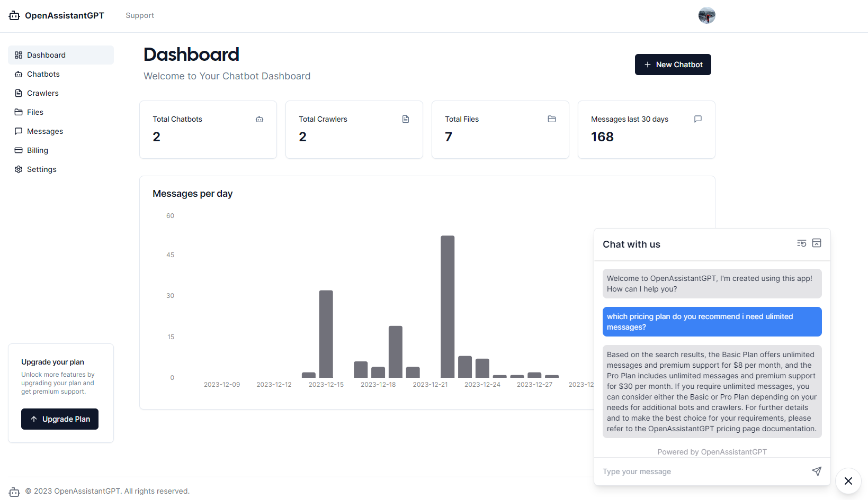Click the OpenAssistantGPT robot logo icon
Screen dimensions: 868x500
pos(14,16)
